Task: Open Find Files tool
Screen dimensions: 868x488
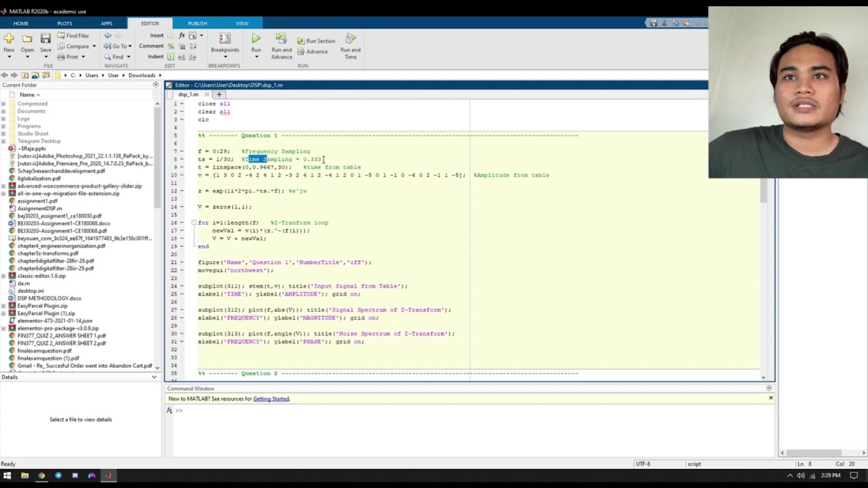Action: click(x=73, y=35)
